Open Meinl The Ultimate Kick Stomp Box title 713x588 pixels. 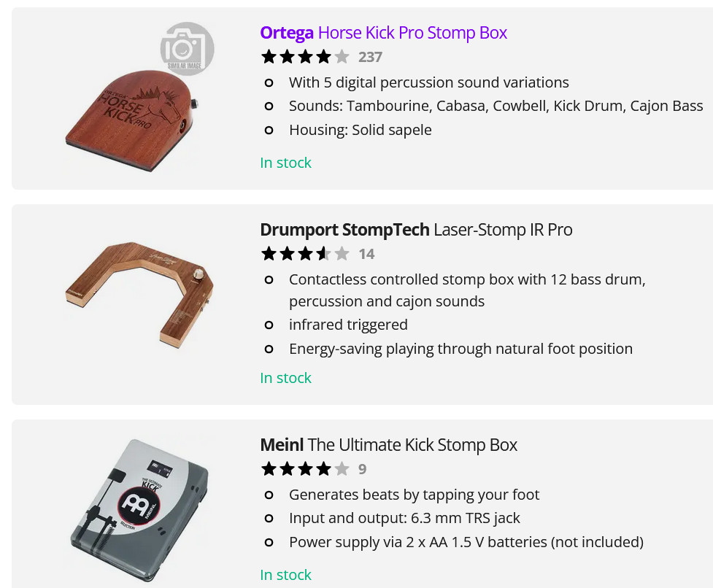click(388, 445)
